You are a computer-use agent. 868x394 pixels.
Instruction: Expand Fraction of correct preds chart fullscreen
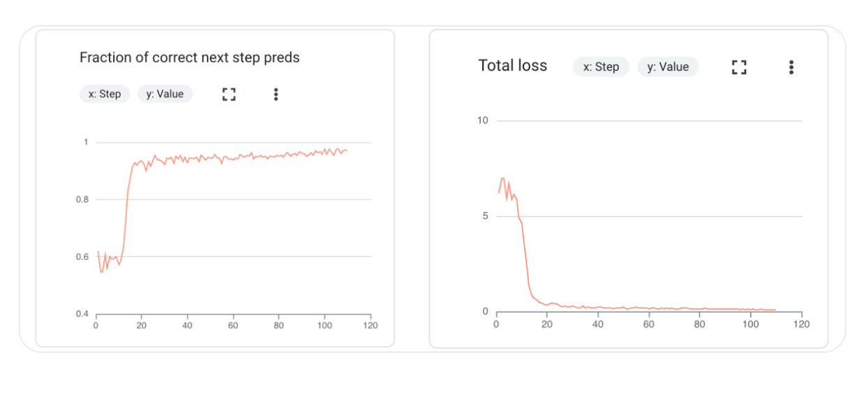[x=229, y=94]
